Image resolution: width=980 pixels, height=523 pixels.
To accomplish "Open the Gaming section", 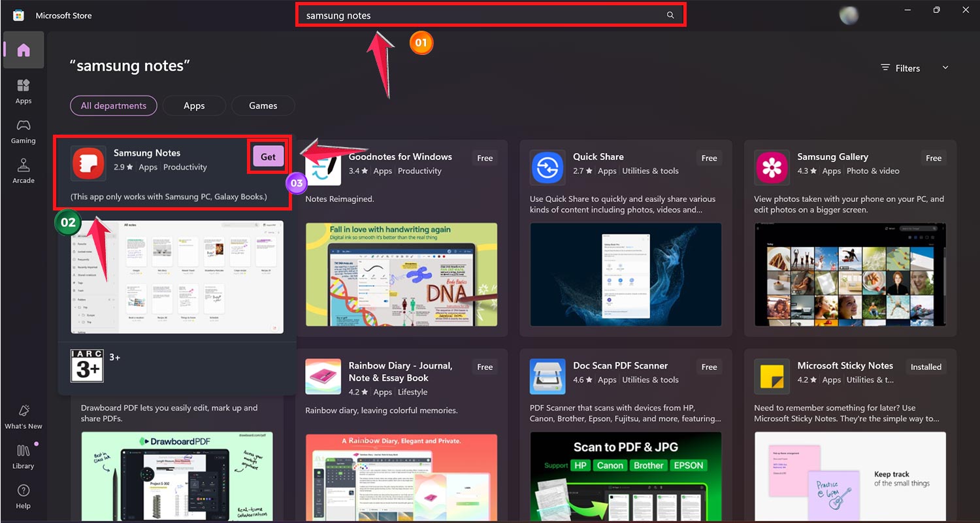I will (x=23, y=131).
